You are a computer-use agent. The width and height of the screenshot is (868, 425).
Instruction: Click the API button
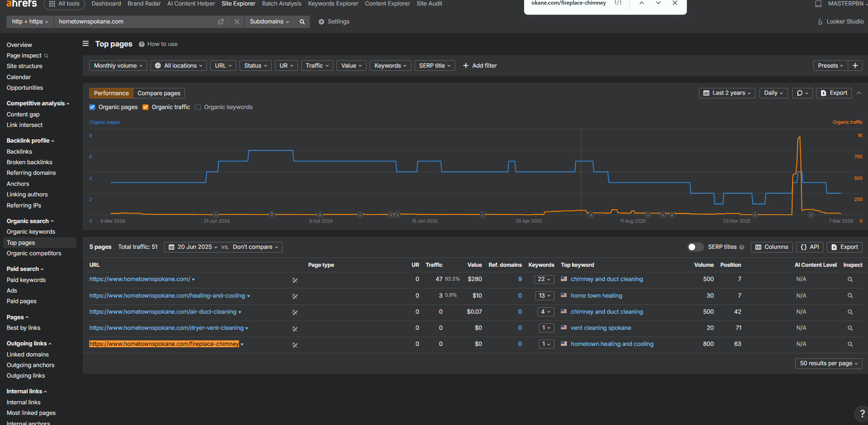click(x=810, y=247)
